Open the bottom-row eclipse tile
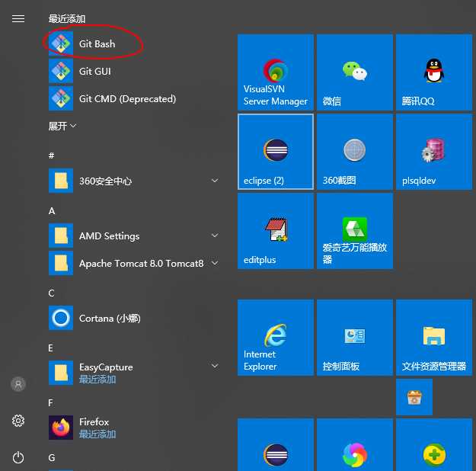This screenshot has height=471, width=476. 276,444
